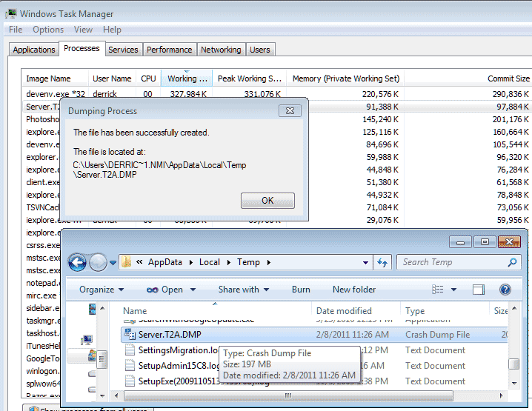Screen dimensions: 532x411
Task: Click the Temp breadcrumb in address bar
Action: pos(248,262)
